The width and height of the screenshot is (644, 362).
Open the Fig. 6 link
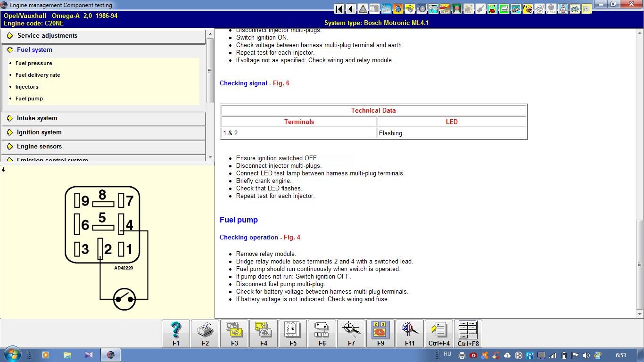pos(281,83)
